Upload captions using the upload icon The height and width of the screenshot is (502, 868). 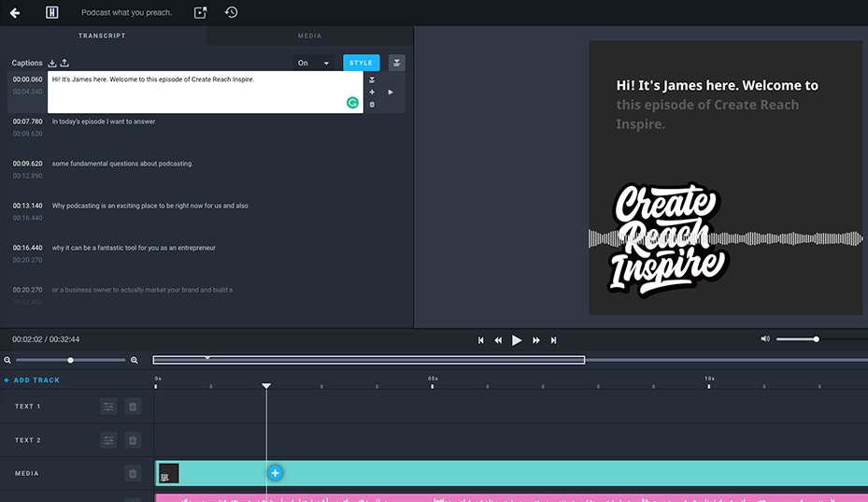tap(64, 64)
